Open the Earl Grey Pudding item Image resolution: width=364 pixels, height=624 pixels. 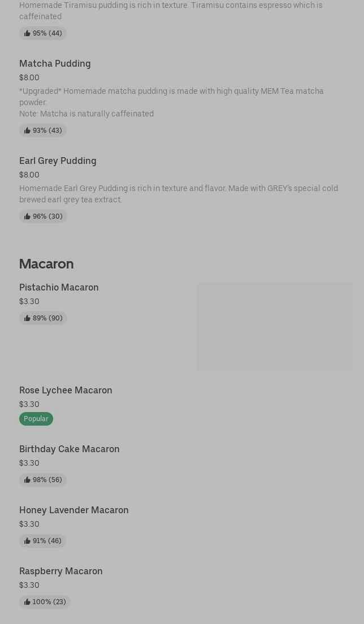(58, 161)
